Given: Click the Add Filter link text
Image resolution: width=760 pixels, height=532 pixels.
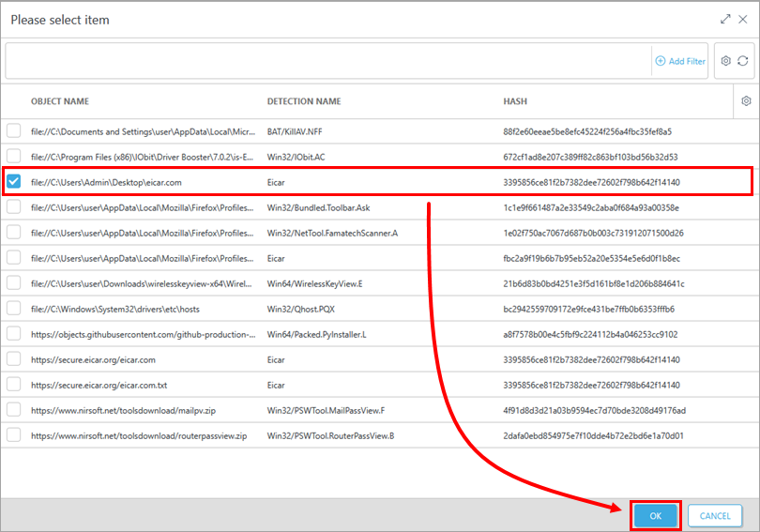Looking at the screenshot, I should 687,61.
